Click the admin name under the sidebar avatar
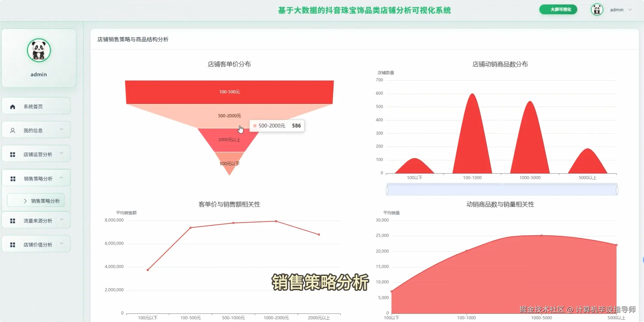644x322 pixels. [x=39, y=74]
